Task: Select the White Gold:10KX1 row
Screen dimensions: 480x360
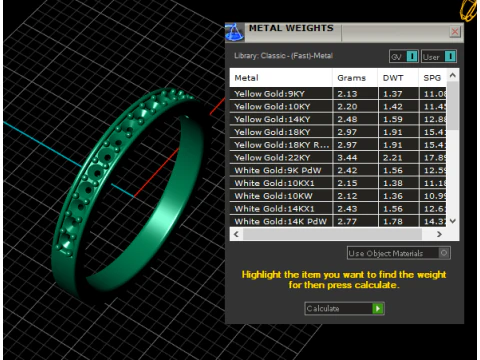Action: [x=338, y=183]
